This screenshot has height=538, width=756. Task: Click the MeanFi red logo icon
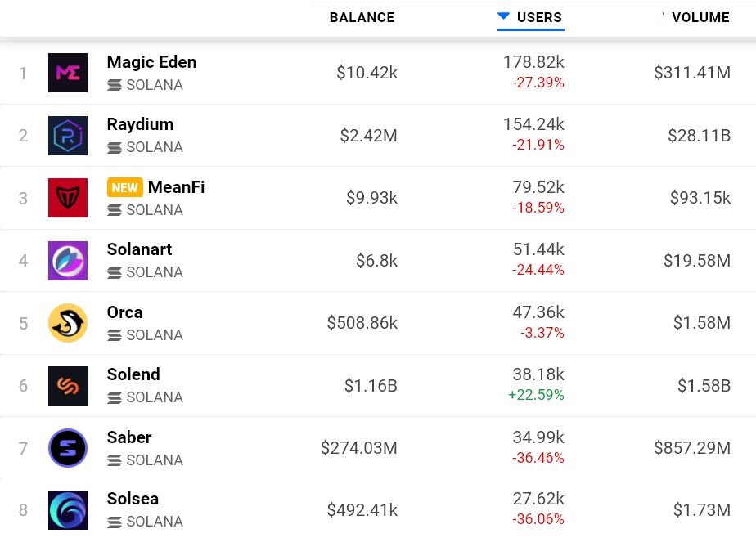tap(68, 198)
